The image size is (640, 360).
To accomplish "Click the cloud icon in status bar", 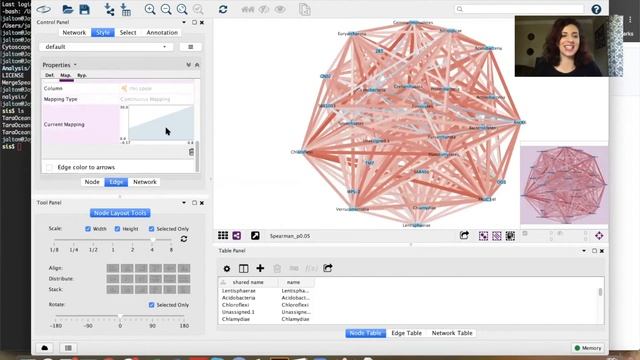I will coord(44,348).
